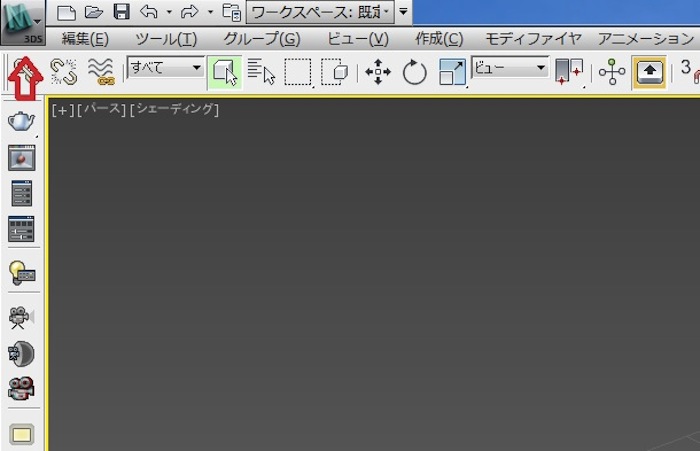The image size is (700, 451).
Task: Click the Save File floppy icon
Action: click(122, 13)
